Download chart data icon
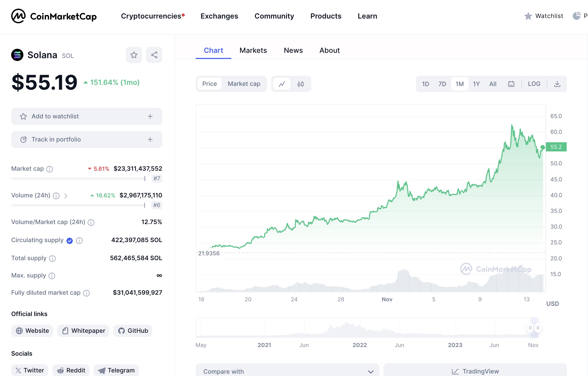Image resolution: width=588 pixels, height=376 pixels. [557, 84]
